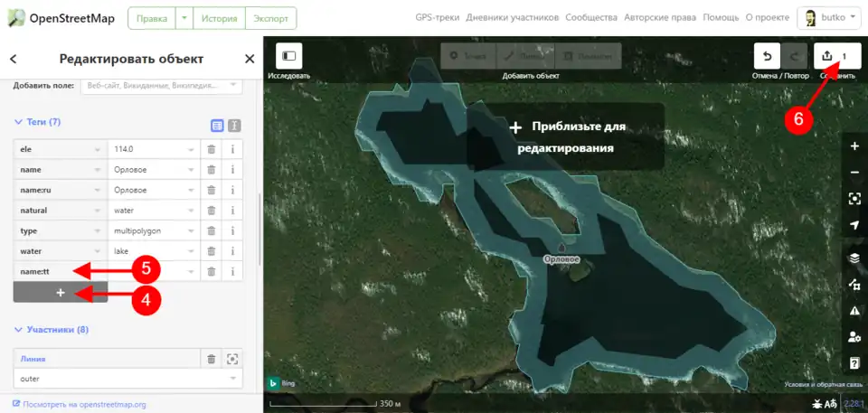Viewport: 868px width, 413px height.
Task: Open the Экспорт tab
Action: click(x=271, y=18)
